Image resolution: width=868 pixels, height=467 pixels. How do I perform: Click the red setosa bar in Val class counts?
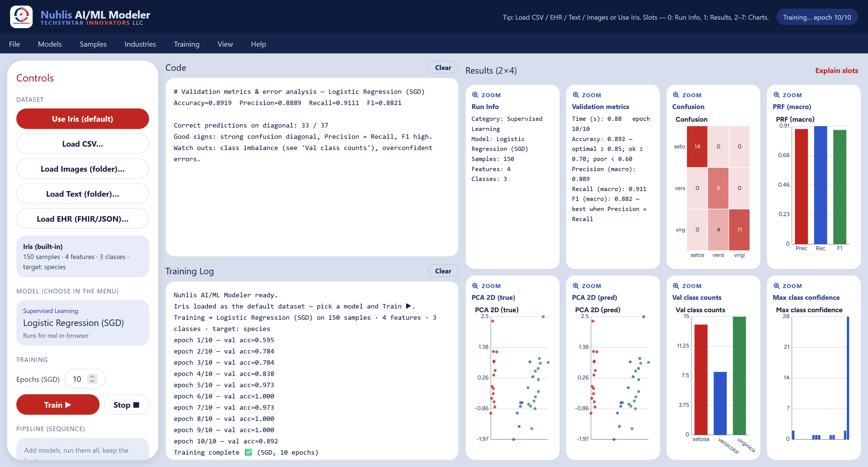701,379
